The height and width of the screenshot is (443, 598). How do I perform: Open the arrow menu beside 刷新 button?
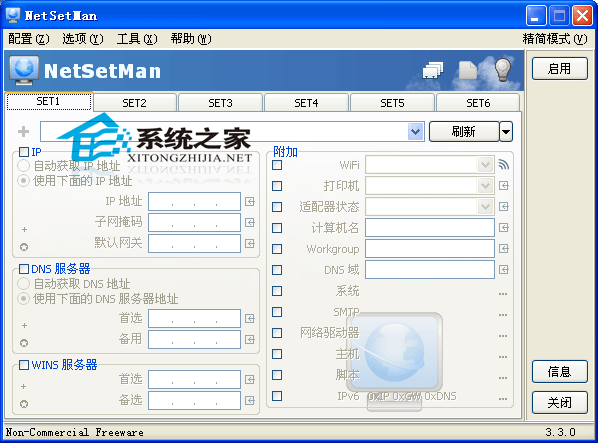pos(506,132)
